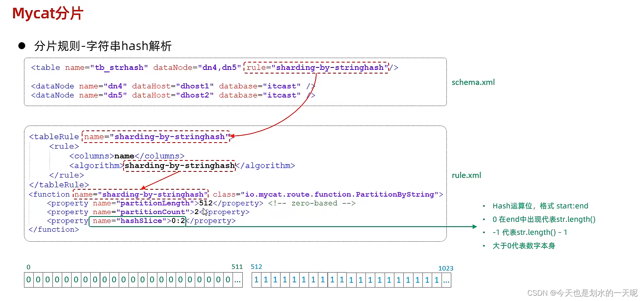This screenshot has height=301, width=644.
Task: Click the heading "分片规则-字符串hash解析"
Action: [103, 46]
